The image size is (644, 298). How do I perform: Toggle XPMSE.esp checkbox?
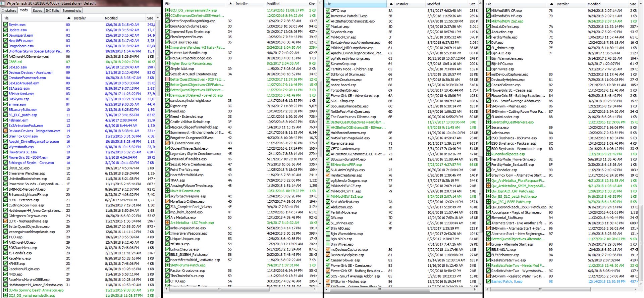[6, 264]
